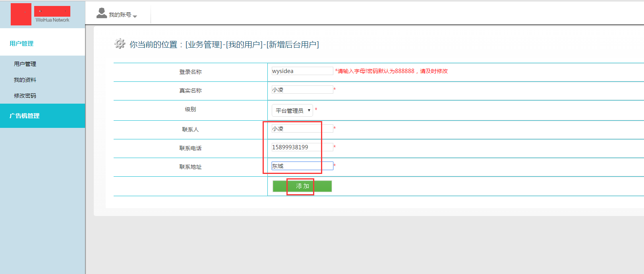Focus the 联系地址 field containing 东城
The height and width of the screenshot is (274, 644).
[302, 166]
